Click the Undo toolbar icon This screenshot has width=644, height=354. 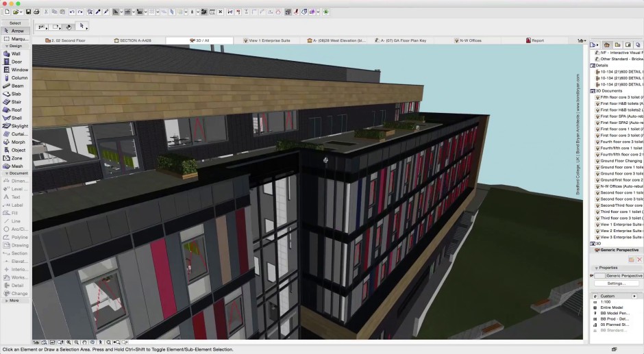[x=72, y=12]
